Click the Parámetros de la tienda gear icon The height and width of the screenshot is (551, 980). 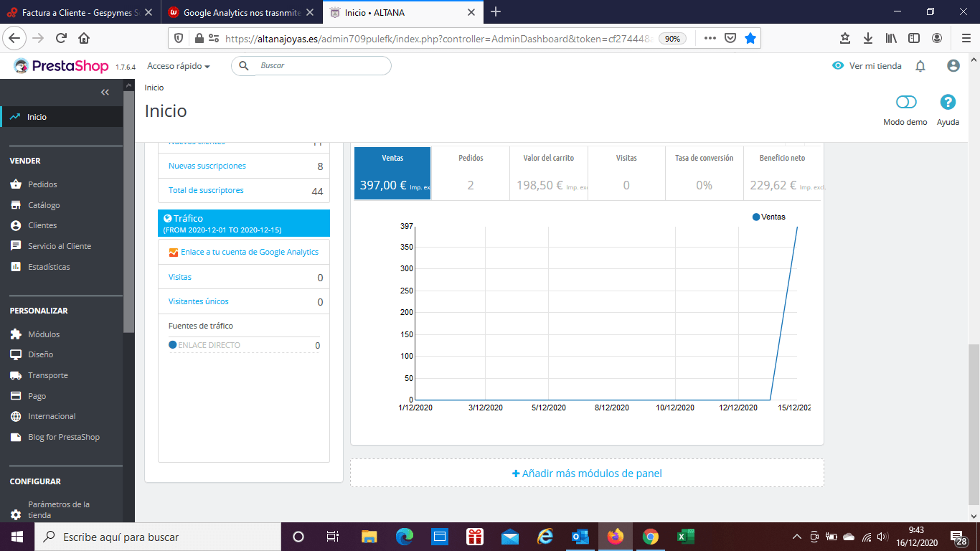pyautogui.click(x=16, y=514)
